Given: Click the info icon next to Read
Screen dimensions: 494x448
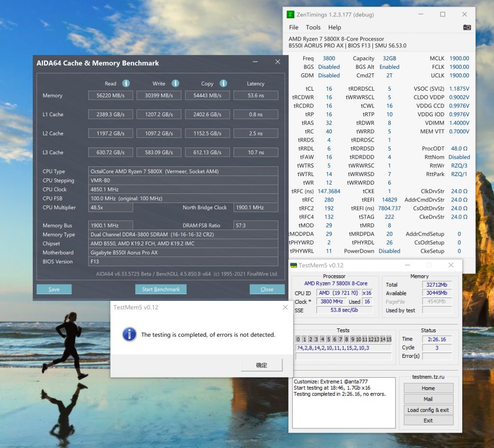Looking at the screenshot, I should point(126,83).
